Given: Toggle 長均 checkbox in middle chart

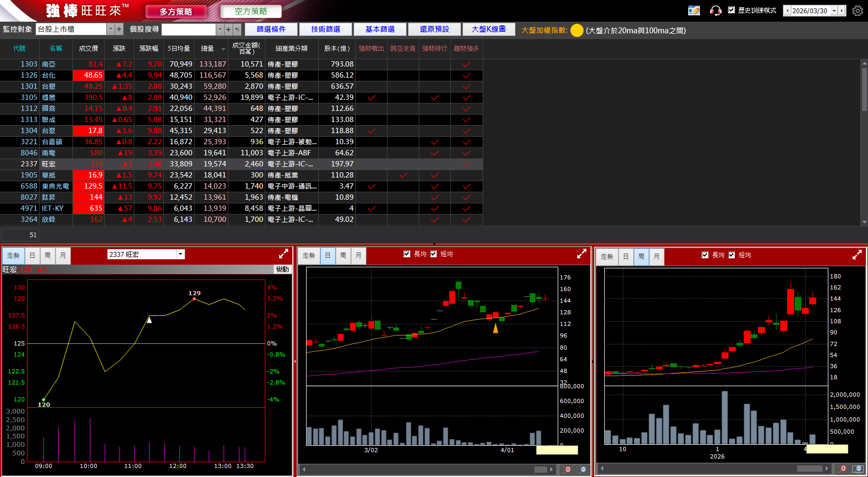Looking at the screenshot, I should point(407,254).
